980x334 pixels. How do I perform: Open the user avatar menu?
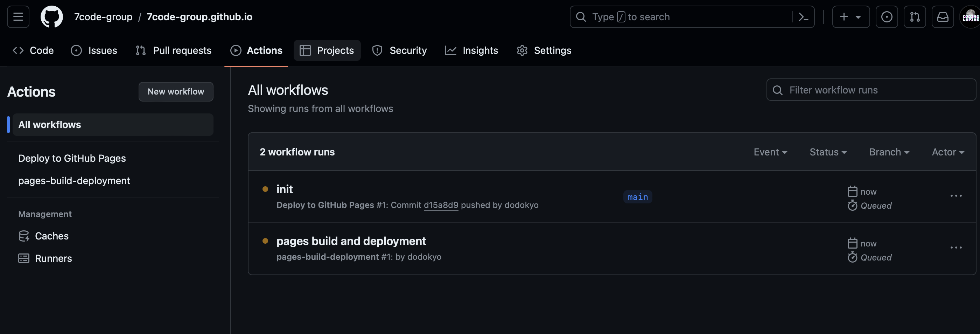[970, 17]
